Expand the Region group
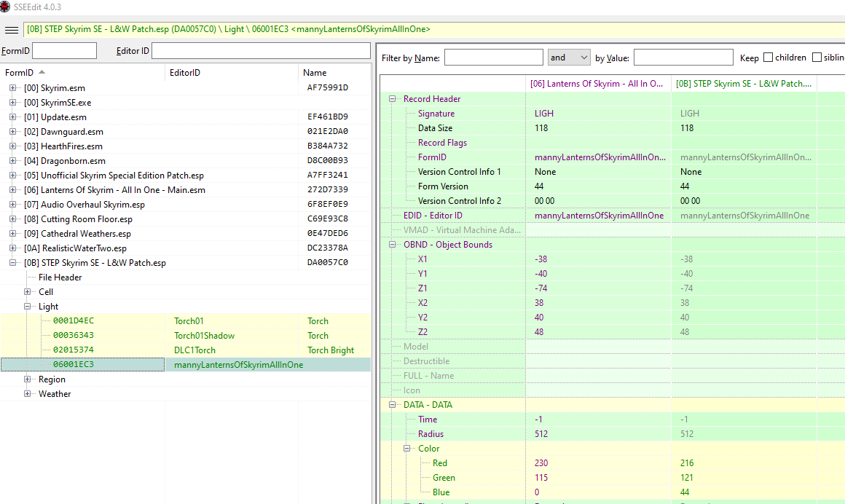 pos(27,379)
